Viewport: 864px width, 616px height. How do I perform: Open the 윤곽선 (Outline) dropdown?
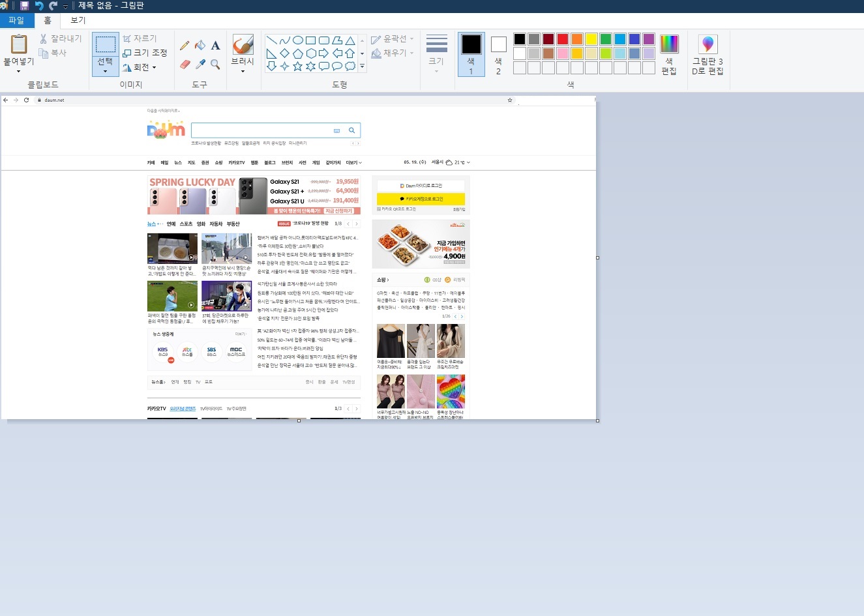[393, 39]
